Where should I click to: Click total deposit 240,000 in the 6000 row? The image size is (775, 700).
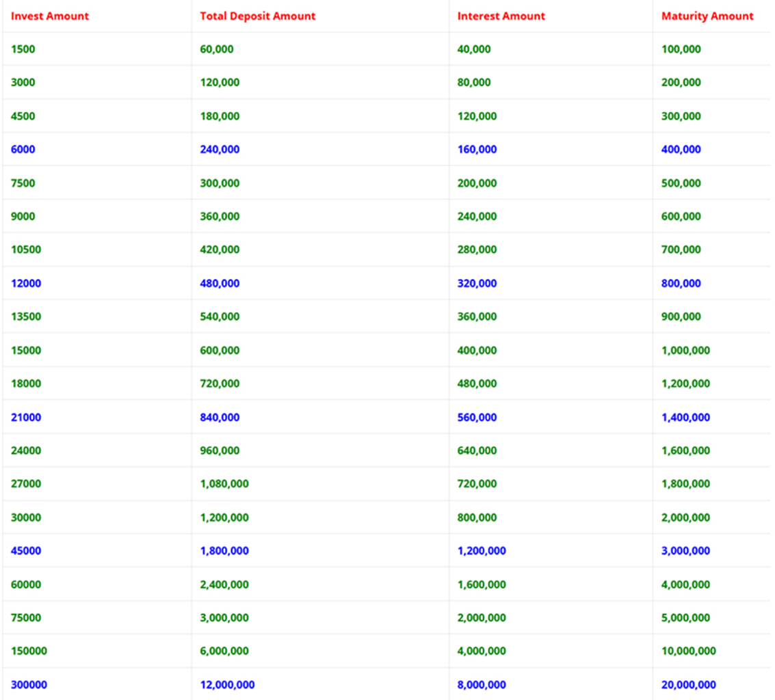coord(220,149)
